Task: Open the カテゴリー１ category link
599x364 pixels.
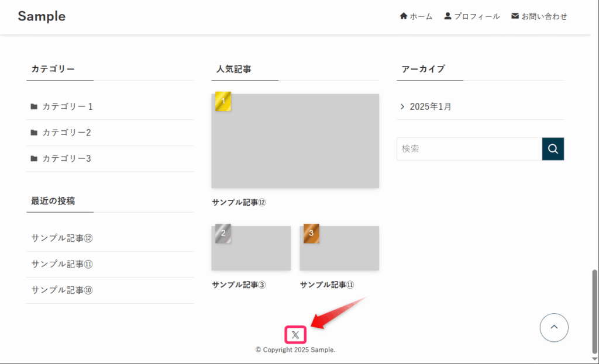Action: (x=68, y=106)
